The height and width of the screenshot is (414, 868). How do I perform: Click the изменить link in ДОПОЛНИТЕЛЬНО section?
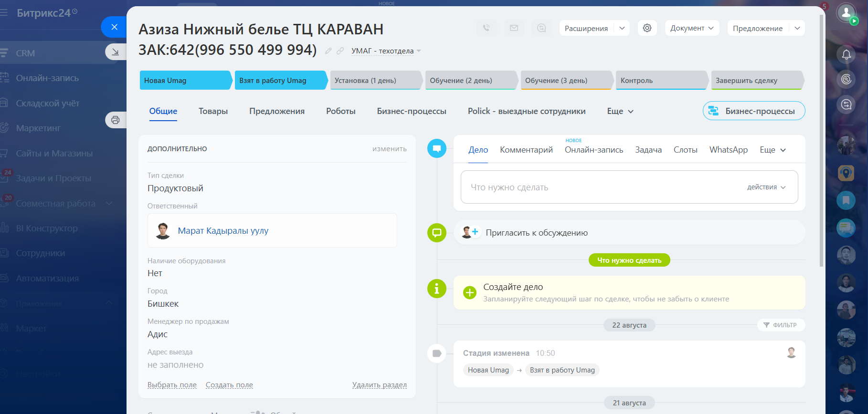click(x=390, y=149)
